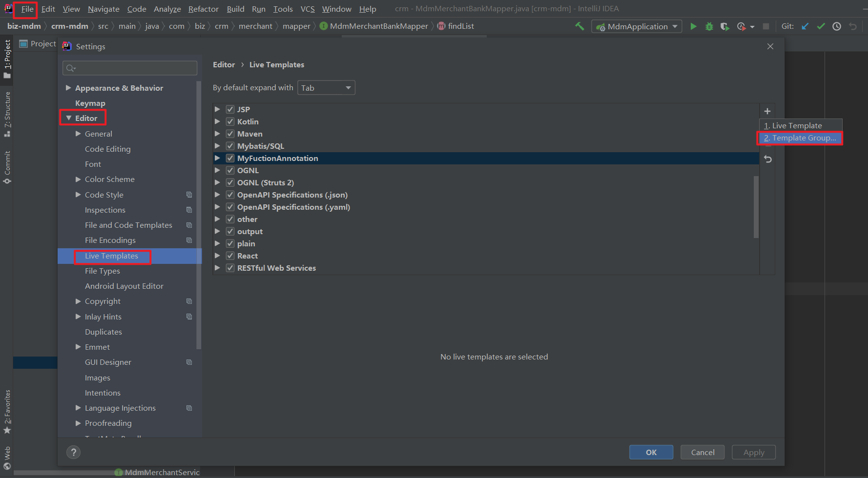Confirm settings with OK button
The width and height of the screenshot is (868, 478).
point(651,452)
